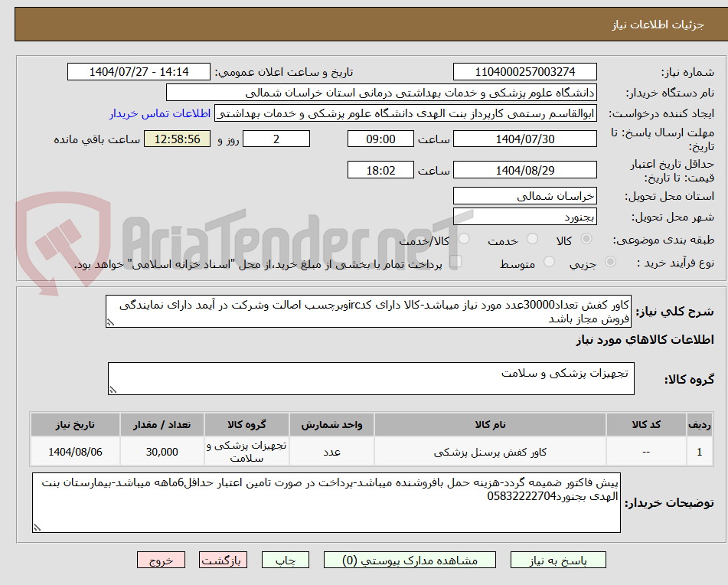Toggle the اسناد خزانه اسلامی payment checkbox
Screen dimensions: 728x585
[x=455, y=262]
